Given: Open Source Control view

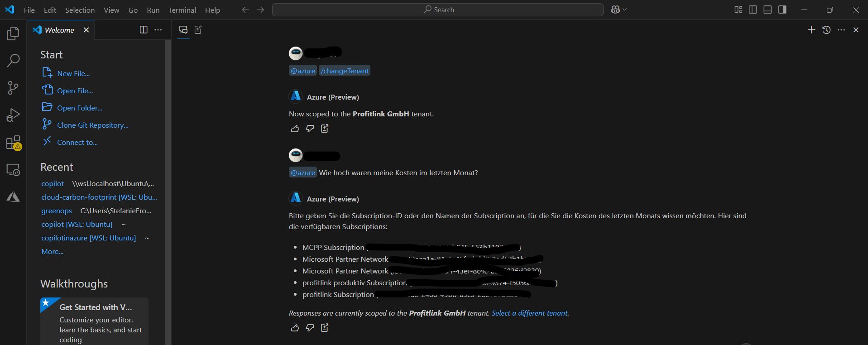Looking at the screenshot, I should click(x=13, y=88).
